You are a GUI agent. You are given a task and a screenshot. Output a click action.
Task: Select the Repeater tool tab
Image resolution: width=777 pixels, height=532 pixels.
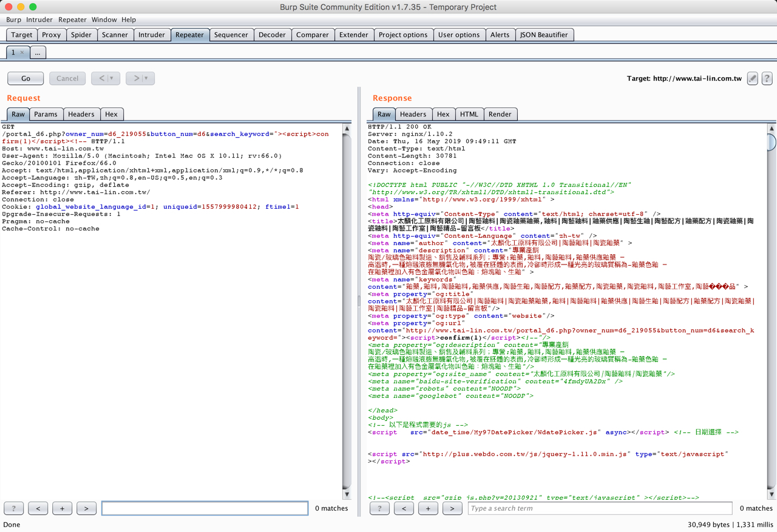coord(189,35)
